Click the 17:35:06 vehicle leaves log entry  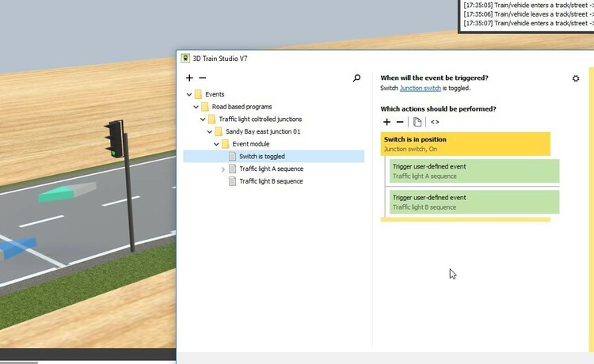click(528, 14)
